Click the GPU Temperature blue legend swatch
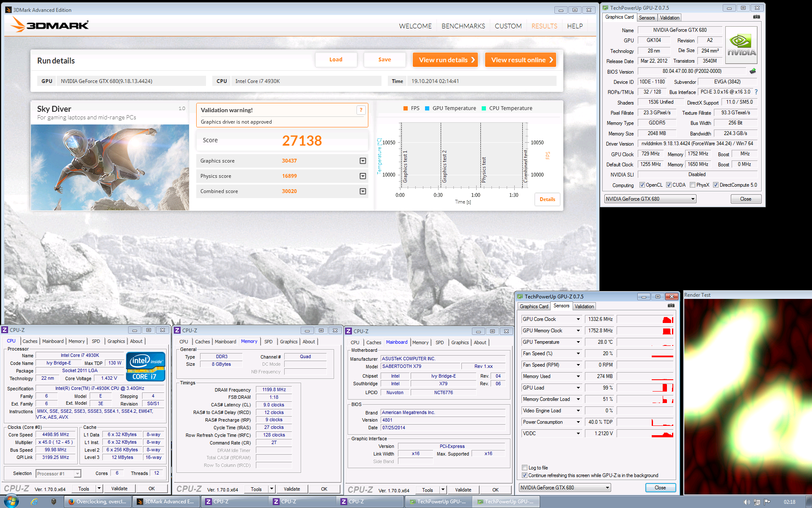The image size is (812, 508). pyautogui.click(x=427, y=108)
